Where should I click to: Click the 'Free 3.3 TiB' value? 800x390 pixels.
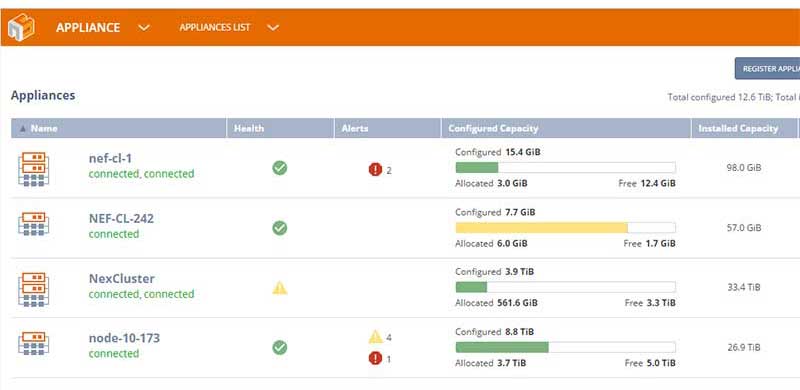click(650, 303)
